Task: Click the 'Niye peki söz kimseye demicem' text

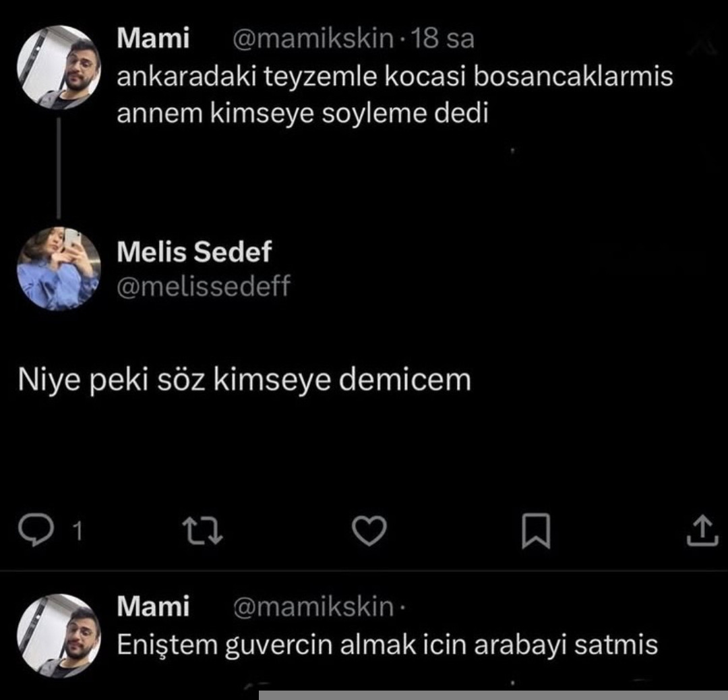Action: pos(244,380)
